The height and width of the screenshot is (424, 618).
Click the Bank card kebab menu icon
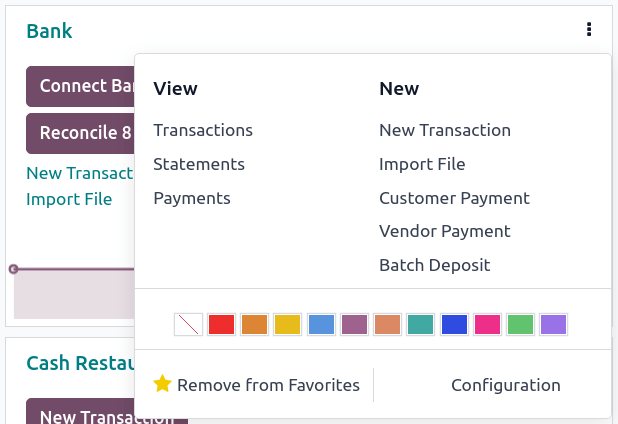click(x=589, y=30)
